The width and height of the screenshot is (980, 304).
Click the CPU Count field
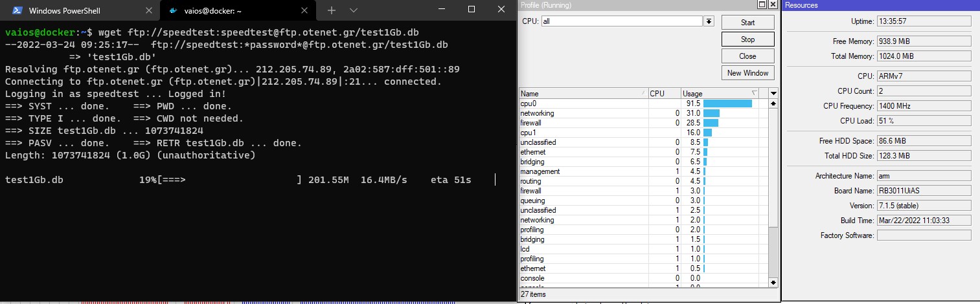[924, 91]
